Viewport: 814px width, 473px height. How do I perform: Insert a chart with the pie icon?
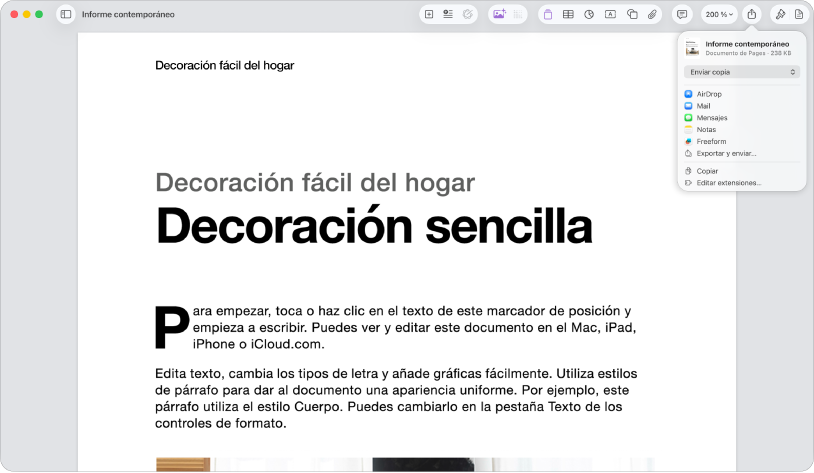pos(589,15)
